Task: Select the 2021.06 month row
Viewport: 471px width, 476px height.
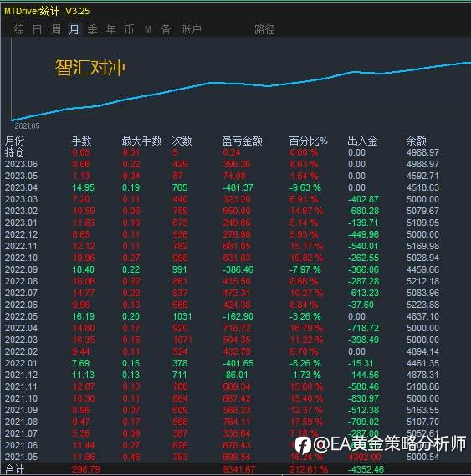Action: click(222, 445)
